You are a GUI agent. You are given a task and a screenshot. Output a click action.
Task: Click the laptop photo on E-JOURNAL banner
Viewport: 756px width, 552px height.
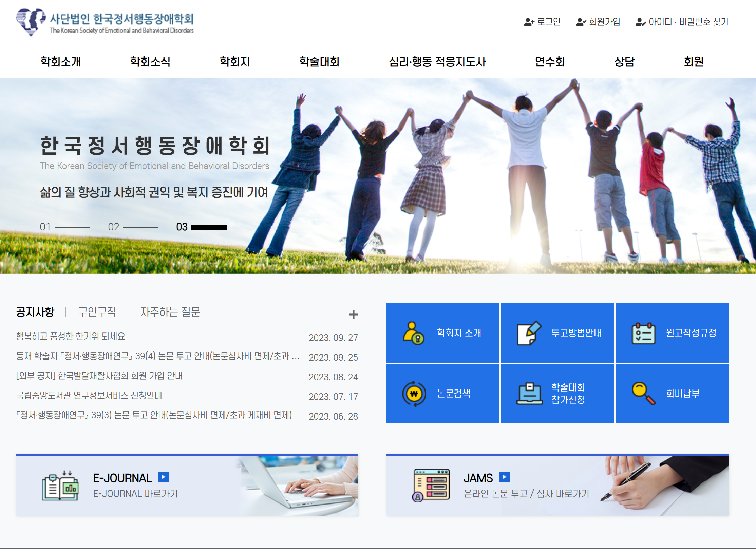click(x=298, y=486)
